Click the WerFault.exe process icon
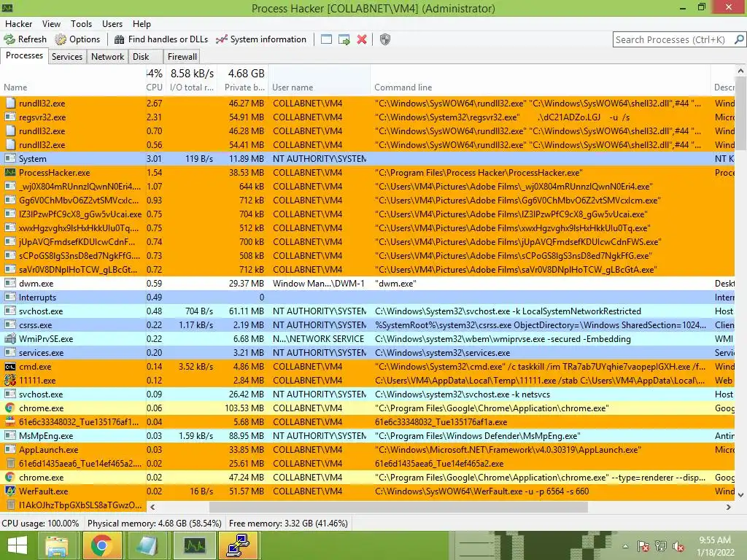 tap(10, 491)
